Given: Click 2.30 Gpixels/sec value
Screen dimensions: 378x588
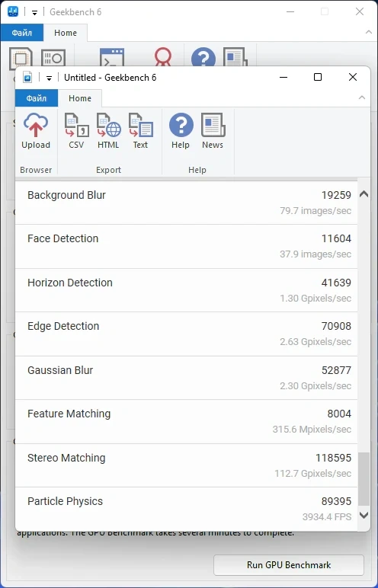Looking at the screenshot, I should [316, 386].
